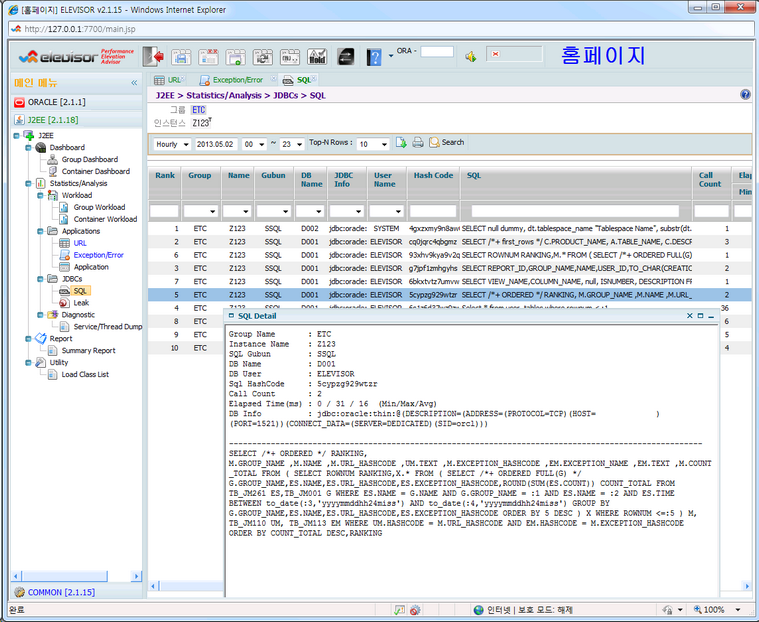Open Group Workload in tree
Screen dimensions: 759x622
point(99,207)
